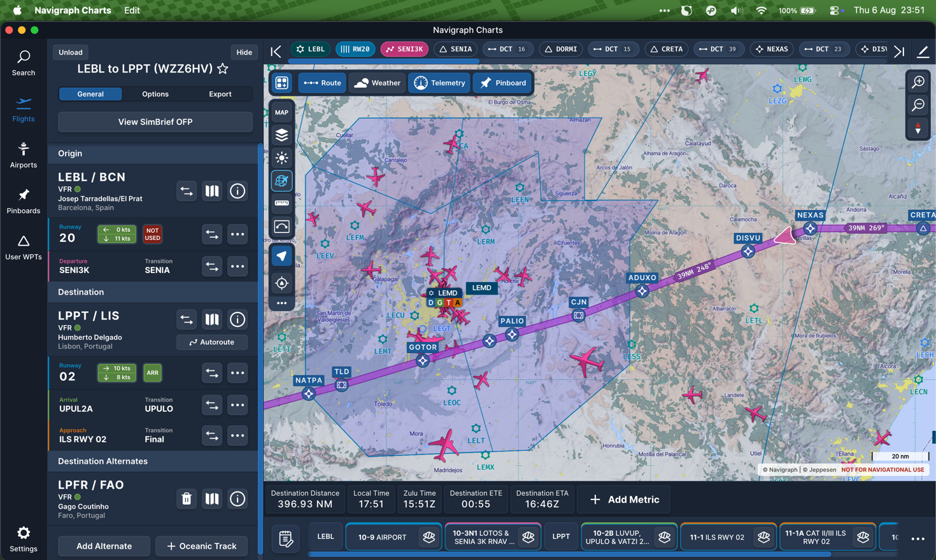
Task: Toggle the procedure arc overlay button
Action: (281, 227)
